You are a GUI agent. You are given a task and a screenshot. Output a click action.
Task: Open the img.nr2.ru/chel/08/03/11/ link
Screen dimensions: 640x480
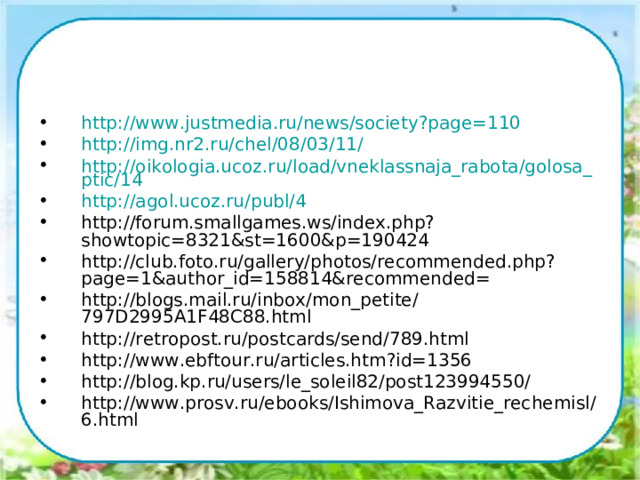(222, 144)
